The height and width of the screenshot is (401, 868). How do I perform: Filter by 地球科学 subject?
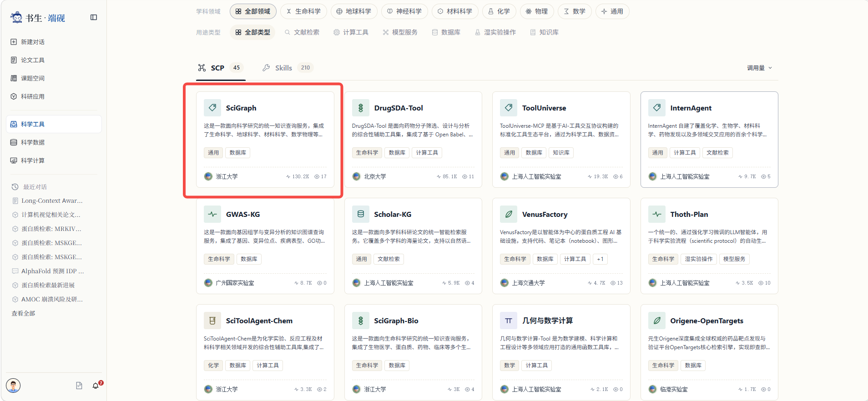click(354, 11)
